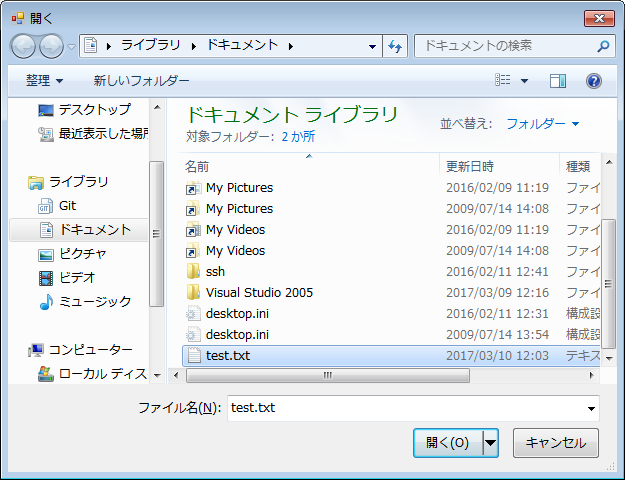The image size is (625, 480).
Task: Select ローカル ディスク in the navigation pane
Action: point(92,374)
